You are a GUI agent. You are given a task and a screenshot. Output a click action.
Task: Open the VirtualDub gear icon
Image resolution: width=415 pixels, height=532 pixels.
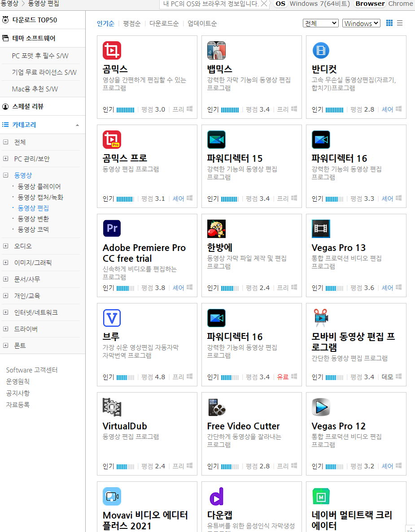[112, 407]
